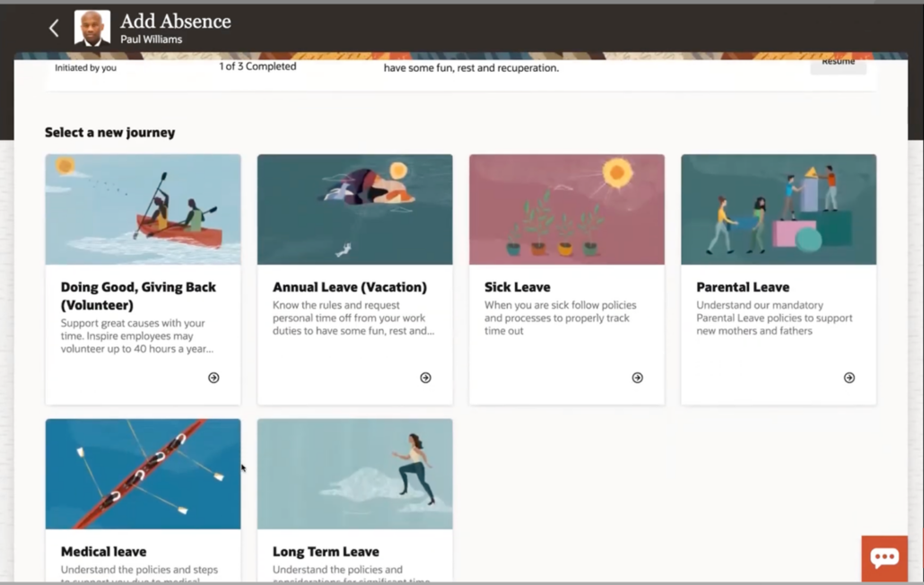Select the running woman Long Term Leave image
This screenshot has width=924, height=585.
(x=355, y=474)
